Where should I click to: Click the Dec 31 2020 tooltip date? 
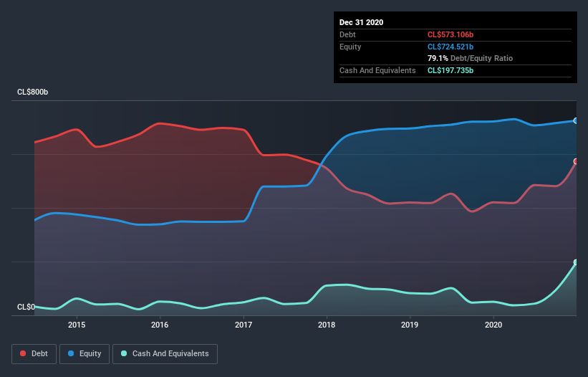(x=361, y=22)
